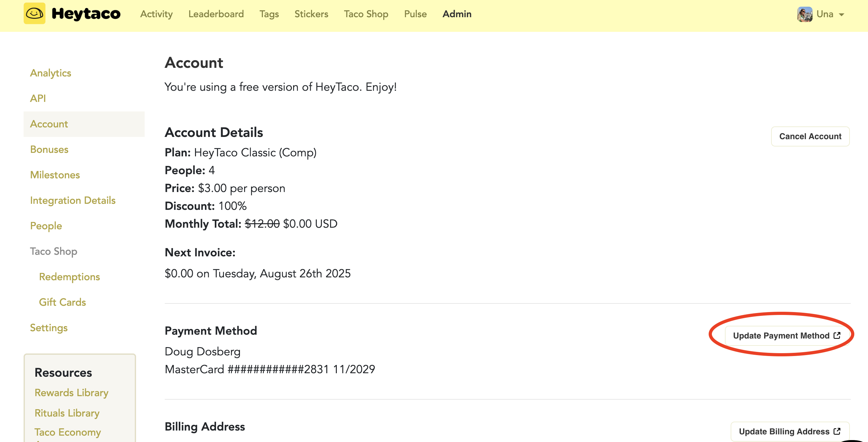The width and height of the screenshot is (868, 442).
Task: Click the external-link icon on Update Billing Address
Action: (837, 431)
